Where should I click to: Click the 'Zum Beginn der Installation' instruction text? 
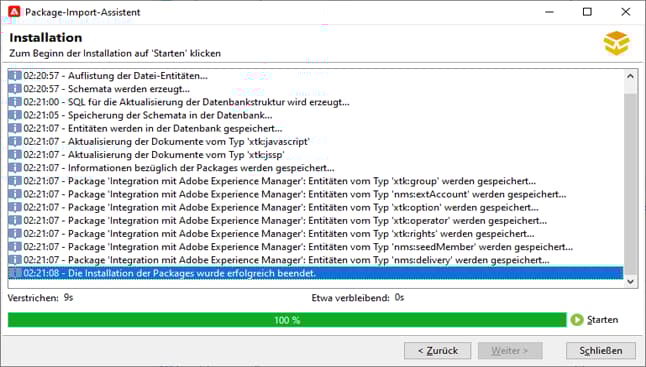coord(115,54)
